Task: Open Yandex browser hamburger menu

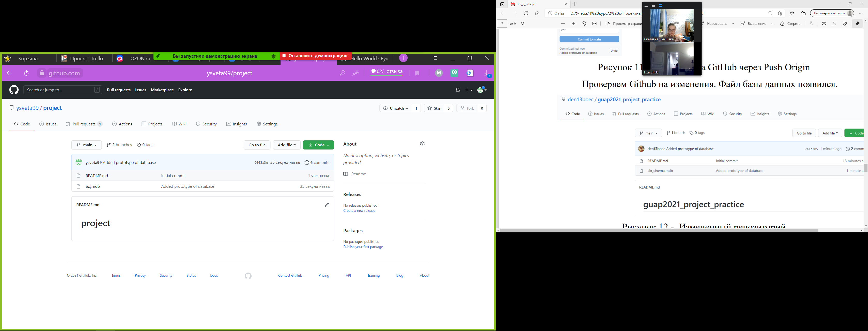Action: coord(435,58)
